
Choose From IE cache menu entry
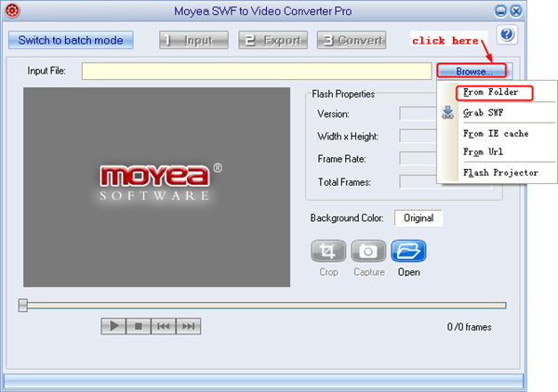[497, 134]
